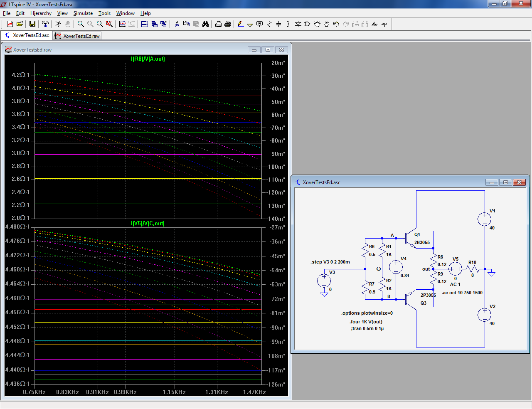The height and width of the screenshot is (409, 532).
Task: Open the Tools menu
Action: [x=104, y=13]
